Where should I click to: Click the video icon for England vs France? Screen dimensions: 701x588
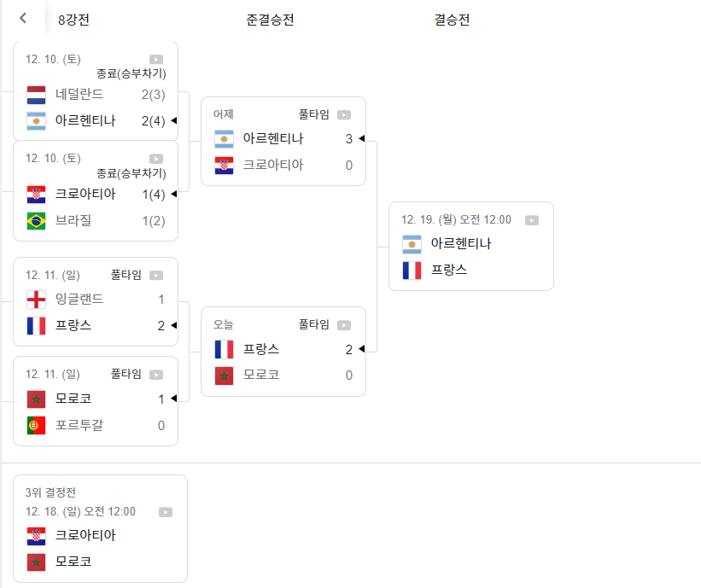pos(155,275)
